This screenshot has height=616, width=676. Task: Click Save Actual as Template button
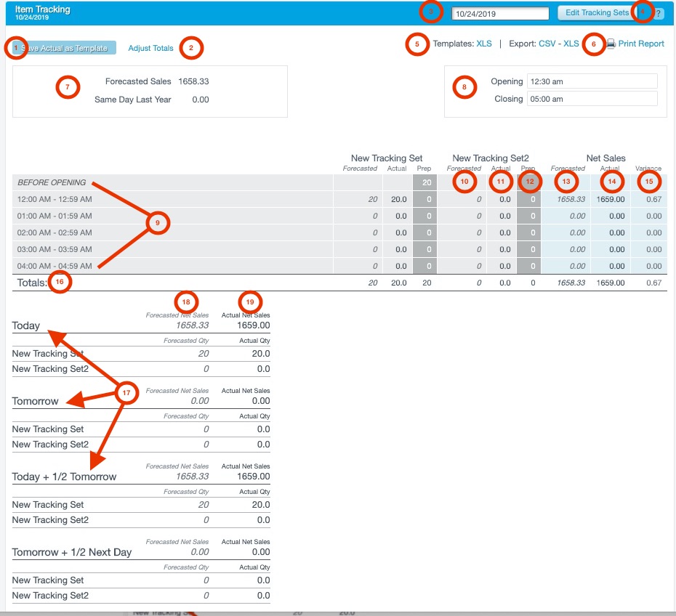(x=64, y=48)
